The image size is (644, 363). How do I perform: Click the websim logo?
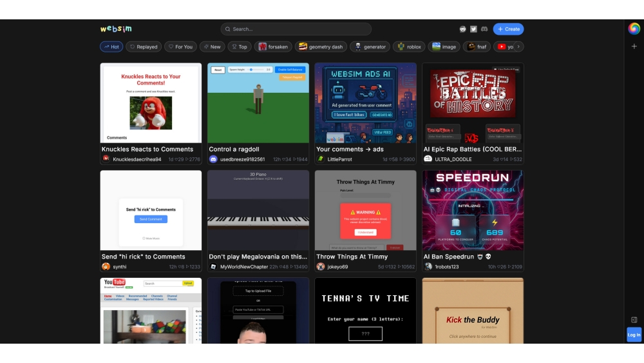click(x=116, y=29)
